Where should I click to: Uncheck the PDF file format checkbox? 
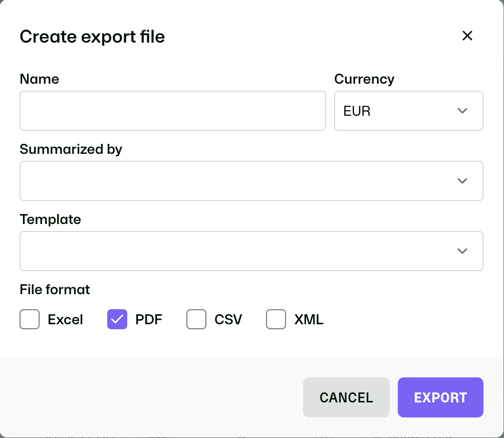point(117,319)
